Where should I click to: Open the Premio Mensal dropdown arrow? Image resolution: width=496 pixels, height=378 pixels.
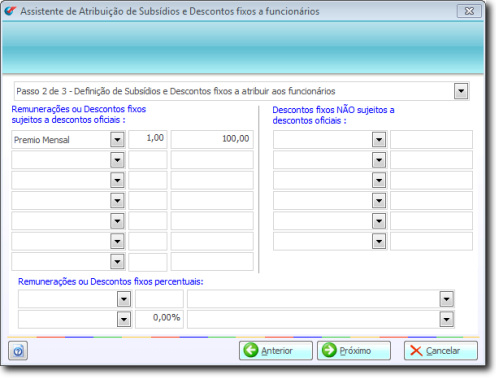tap(117, 140)
